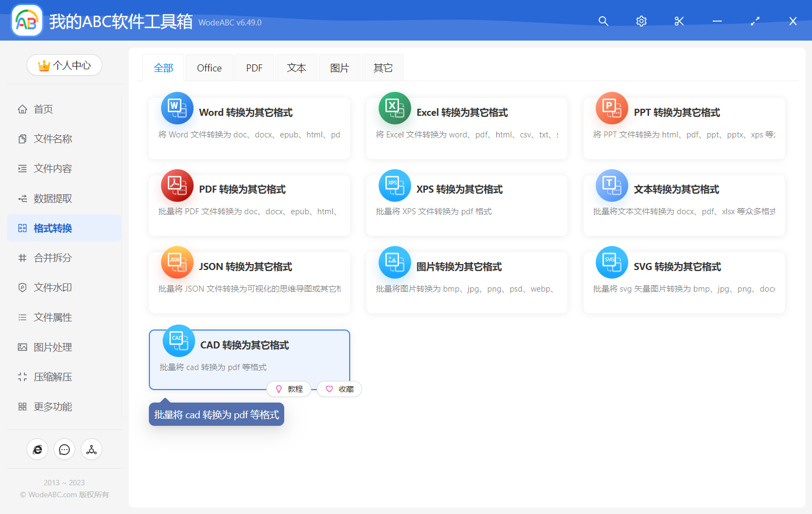Screen dimensions: 812x514
Task: Click the chat bubble icon in sidebar
Action: 64,450
